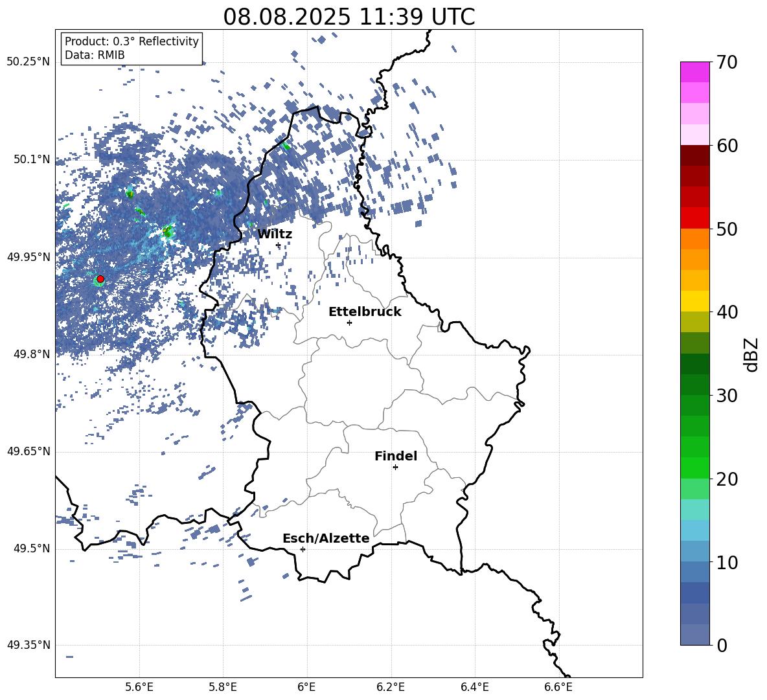This screenshot has width=767, height=700.
Task: Click the dBZ colorbar axis label
Action: [x=751, y=354]
